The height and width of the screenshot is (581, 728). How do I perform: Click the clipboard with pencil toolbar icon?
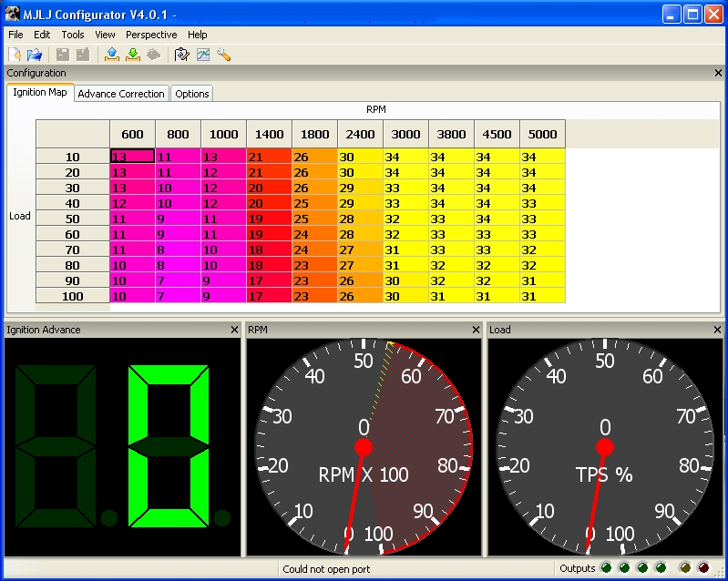click(181, 55)
